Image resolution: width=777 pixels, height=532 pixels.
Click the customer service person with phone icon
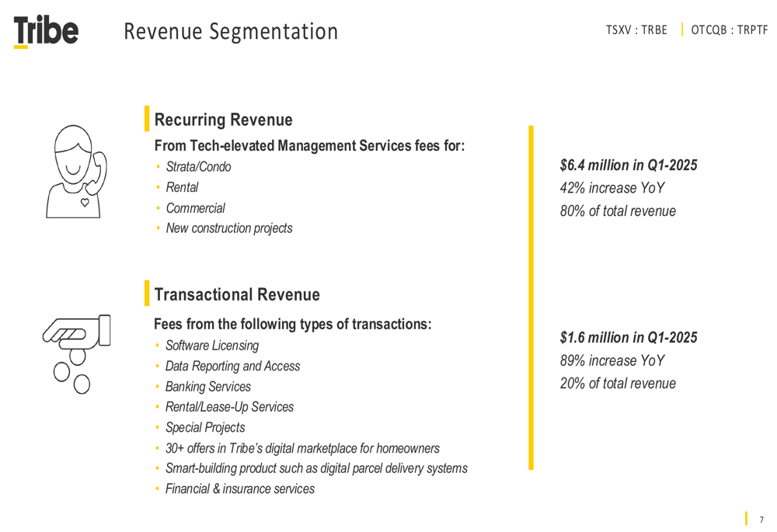(76, 172)
